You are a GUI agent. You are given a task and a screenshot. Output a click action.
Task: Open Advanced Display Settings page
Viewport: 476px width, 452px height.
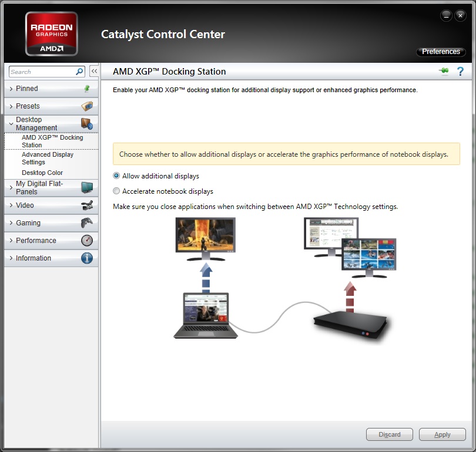click(x=51, y=158)
